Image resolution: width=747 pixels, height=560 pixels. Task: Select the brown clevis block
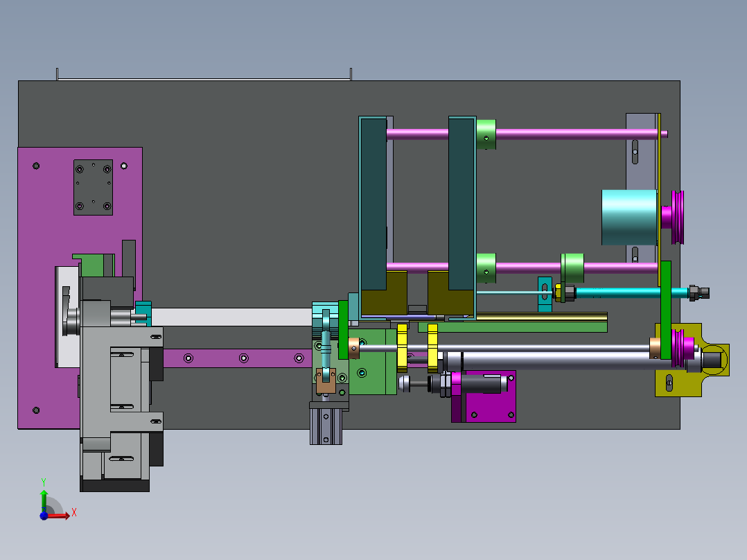click(326, 380)
